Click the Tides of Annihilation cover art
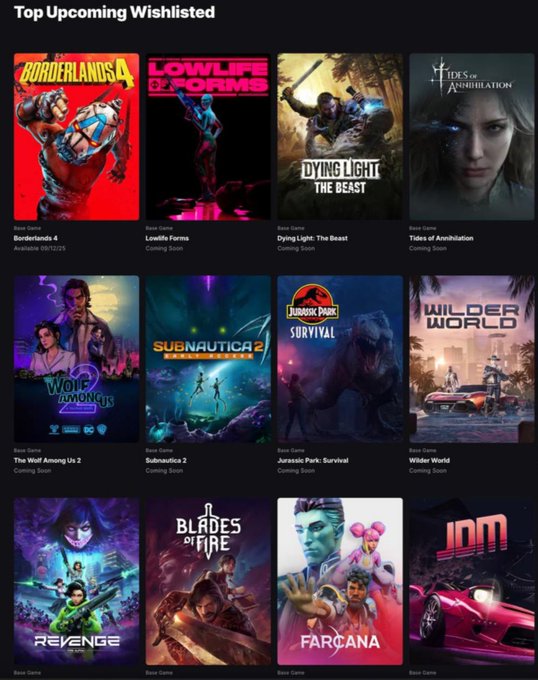538x680 pixels. pyautogui.click(x=472, y=137)
